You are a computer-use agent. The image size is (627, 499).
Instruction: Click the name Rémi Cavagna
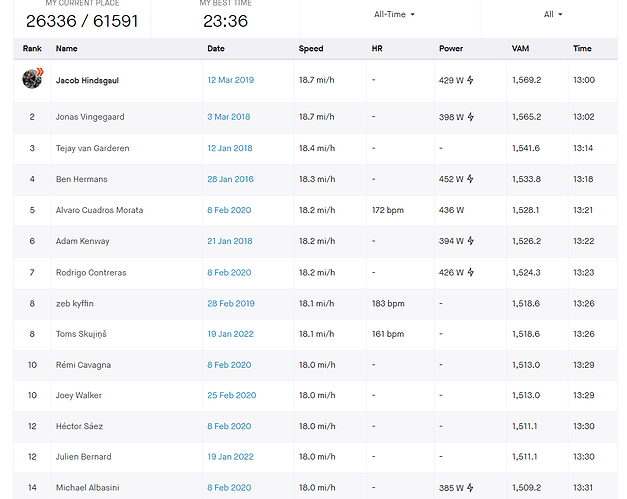click(x=83, y=365)
